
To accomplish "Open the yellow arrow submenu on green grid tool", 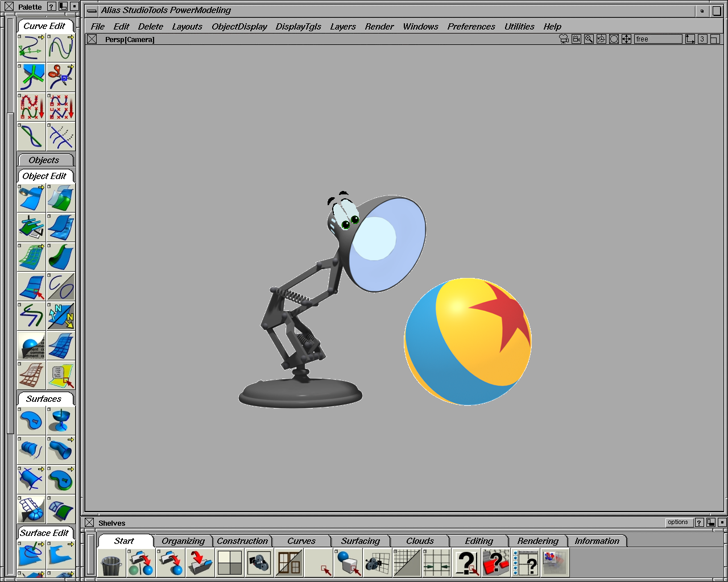I will coord(41,246).
